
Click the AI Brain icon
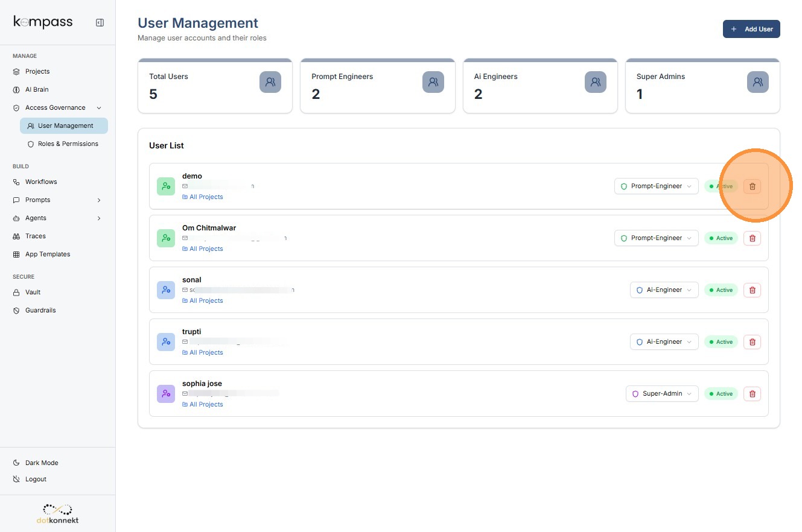click(16, 90)
